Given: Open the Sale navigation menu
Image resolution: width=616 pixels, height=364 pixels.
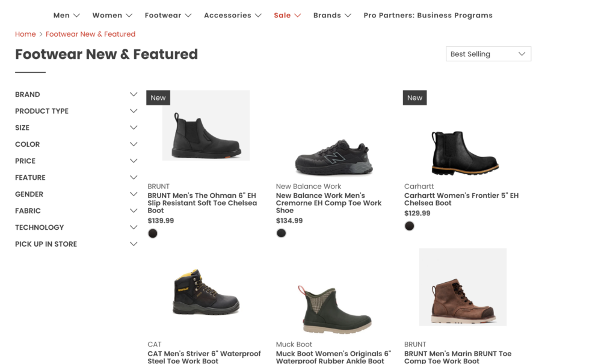Looking at the screenshot, I should click(x=287, y=16).
